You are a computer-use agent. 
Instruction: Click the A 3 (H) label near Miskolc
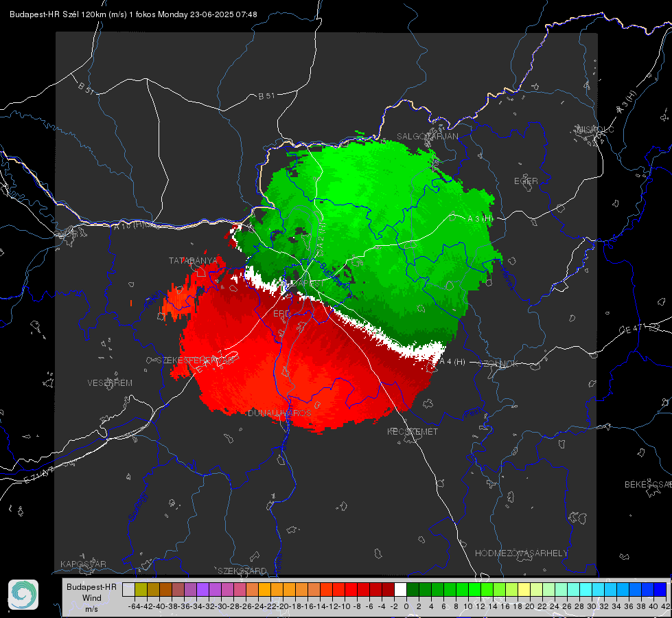tap(627, 102)
